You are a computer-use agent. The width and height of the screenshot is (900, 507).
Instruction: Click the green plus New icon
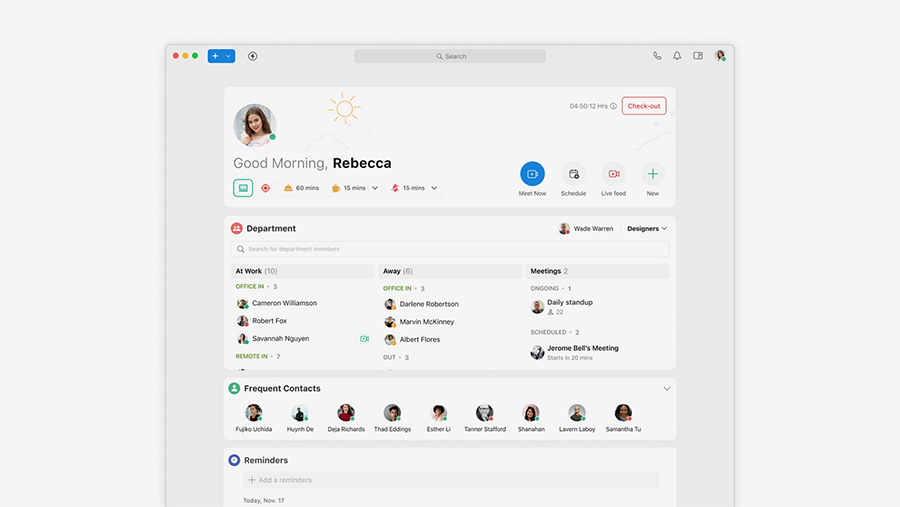(652, 174)
